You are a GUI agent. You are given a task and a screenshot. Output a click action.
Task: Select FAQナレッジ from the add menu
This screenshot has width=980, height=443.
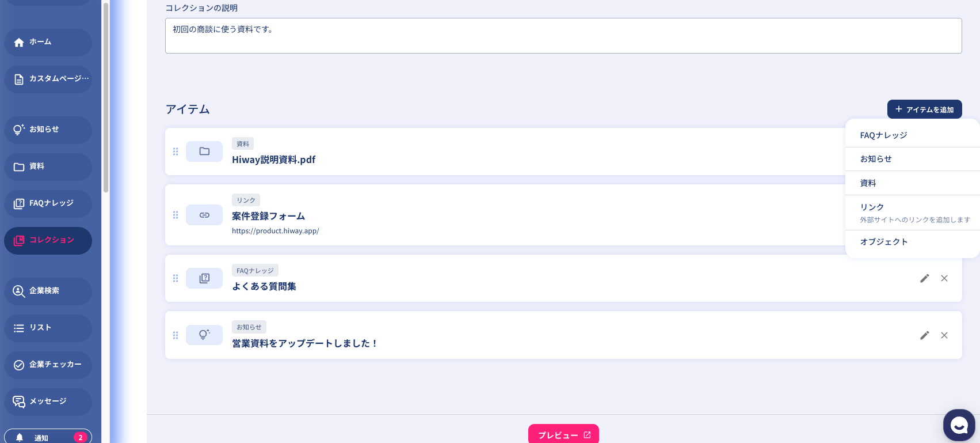[883, 135]
